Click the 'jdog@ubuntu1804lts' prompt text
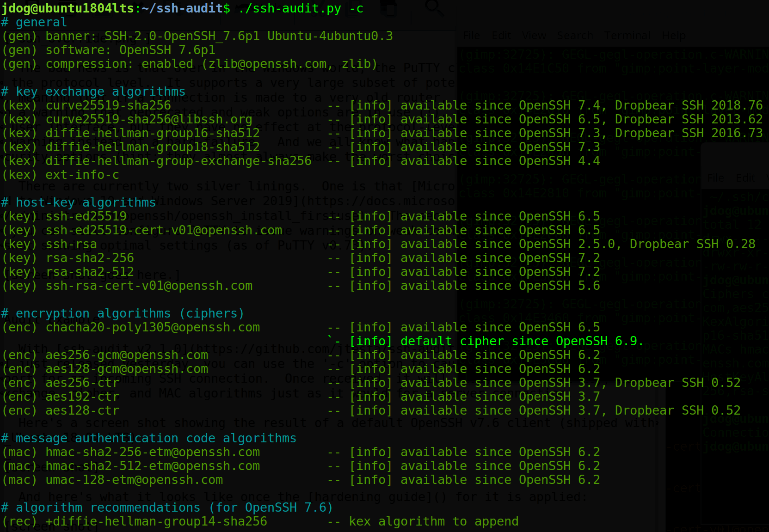This screenshot has width=769, height=532. click(x=68, y=8)
